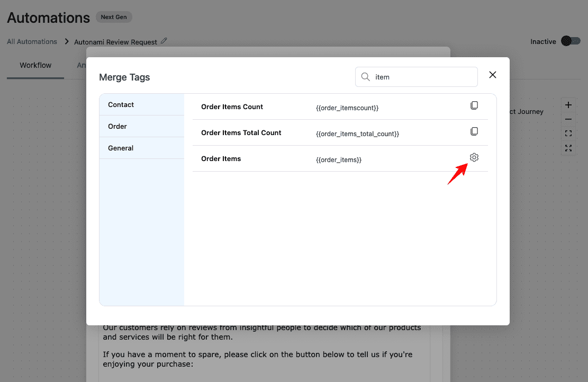588x382 pixels.
Task: Copy the Order Items Total Count merge tag
Action: (474, 131)
